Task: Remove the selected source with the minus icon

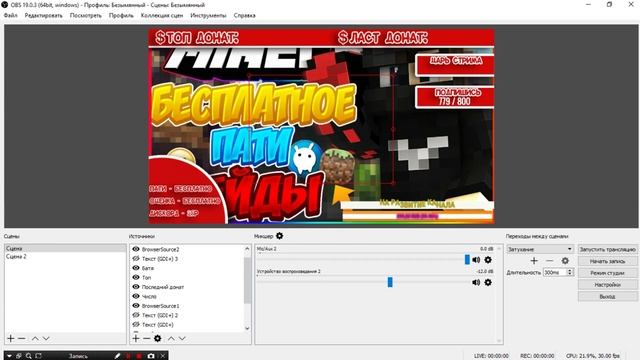Action: click(147, 338)
